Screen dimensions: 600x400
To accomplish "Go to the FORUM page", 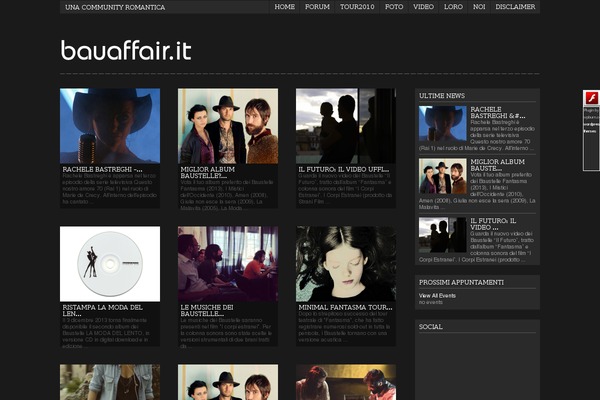I will [x=317, y=7].
